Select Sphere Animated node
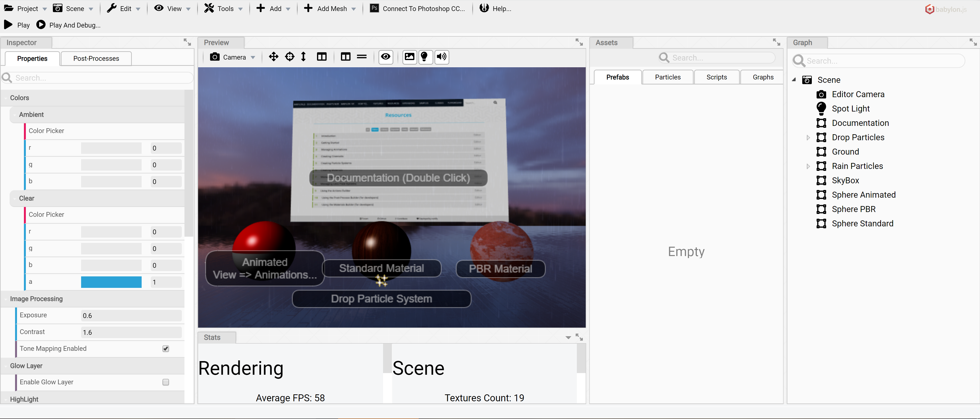Screen dimensions: 980x419 [x=863, y=195]
